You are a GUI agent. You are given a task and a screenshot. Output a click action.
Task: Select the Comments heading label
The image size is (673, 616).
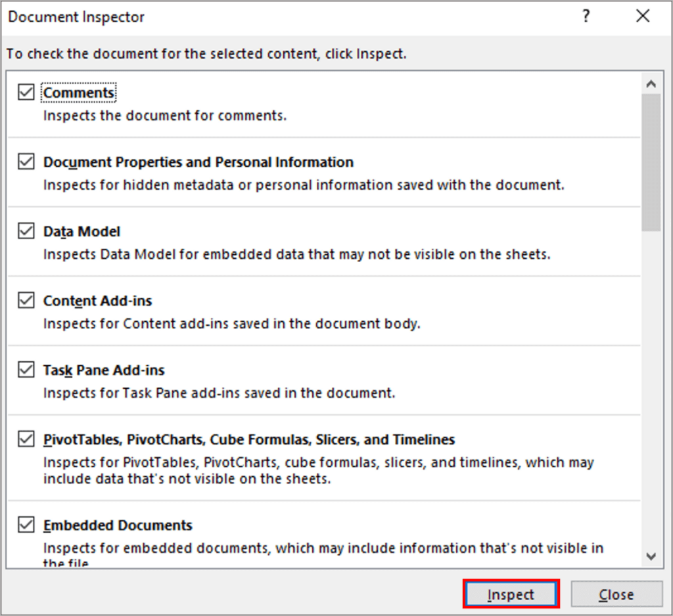point(79,93)
